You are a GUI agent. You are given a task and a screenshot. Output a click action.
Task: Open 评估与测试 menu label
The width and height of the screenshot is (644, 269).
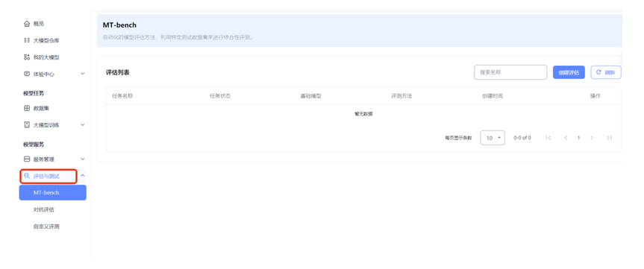[x=46, y=177]
